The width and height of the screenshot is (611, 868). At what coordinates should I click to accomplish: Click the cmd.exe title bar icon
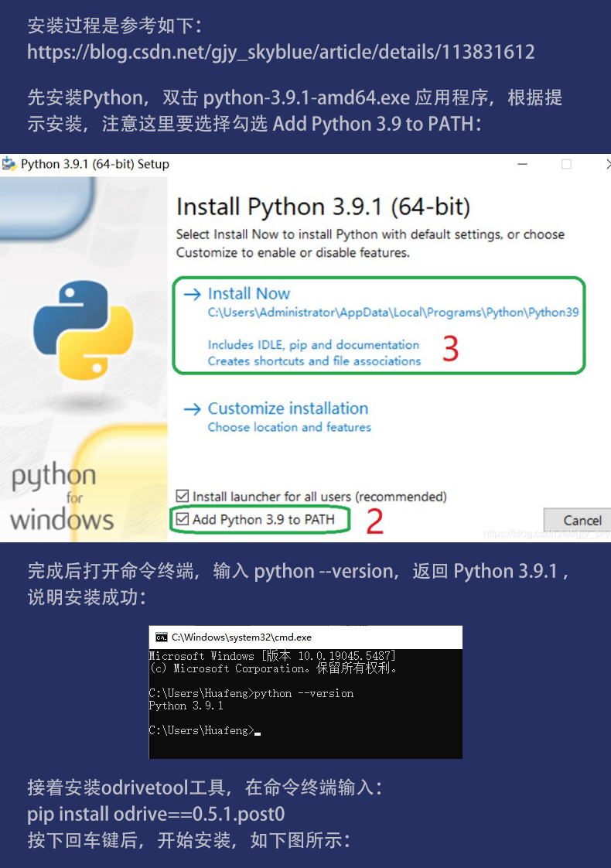pyautogui.click(x=161, y=637)
